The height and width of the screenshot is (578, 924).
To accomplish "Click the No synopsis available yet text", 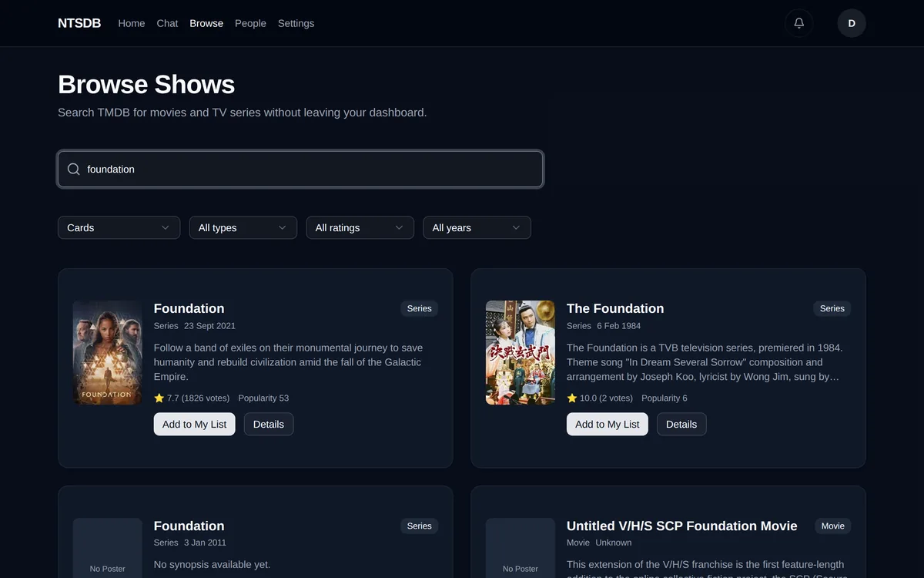I will (x=213, y=565).
